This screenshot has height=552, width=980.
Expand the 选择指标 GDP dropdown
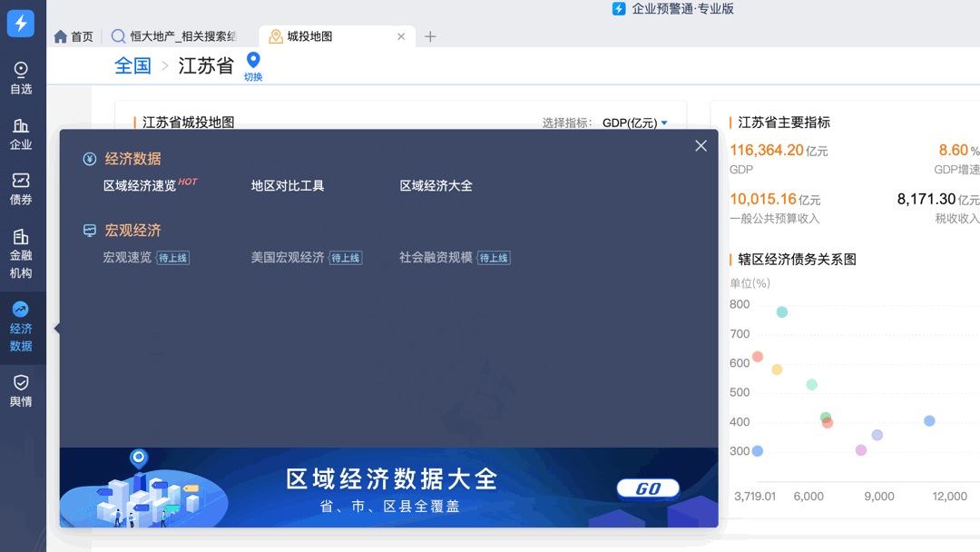pos(635,123)
